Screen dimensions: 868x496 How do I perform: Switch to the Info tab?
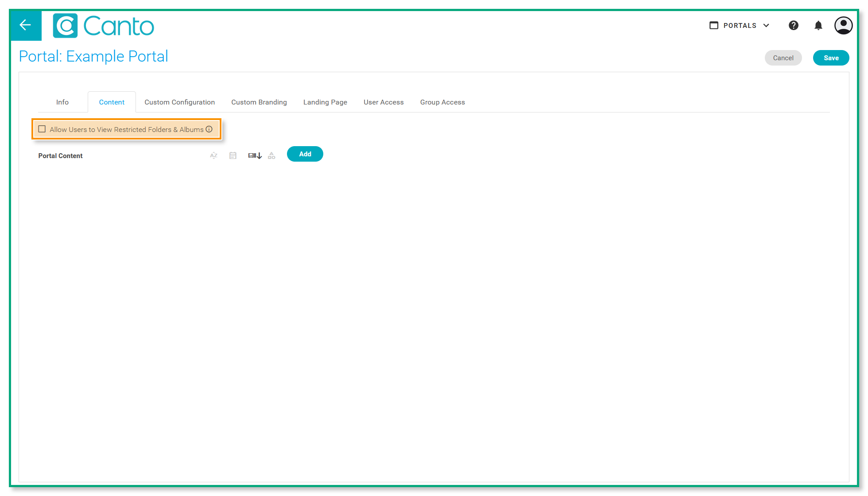coord(62,102)
